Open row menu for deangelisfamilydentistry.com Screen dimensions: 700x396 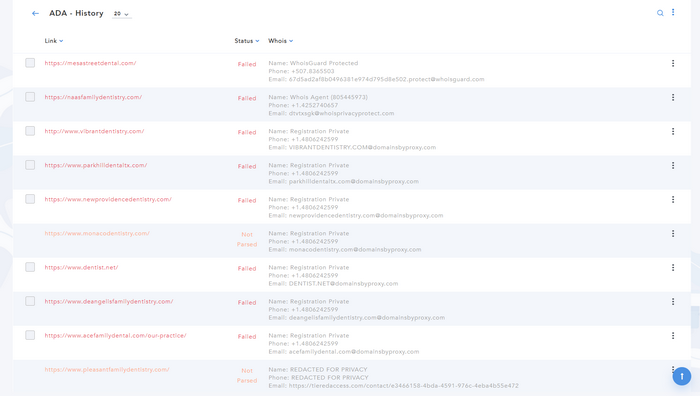673,302
